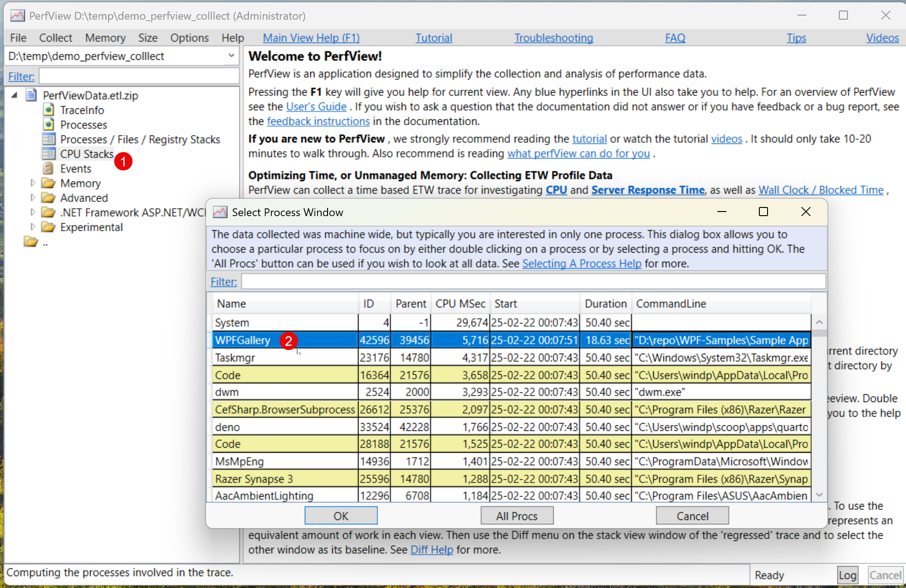Open 'what perfView can do for you' link
The image size is (906, 588).
578,154
